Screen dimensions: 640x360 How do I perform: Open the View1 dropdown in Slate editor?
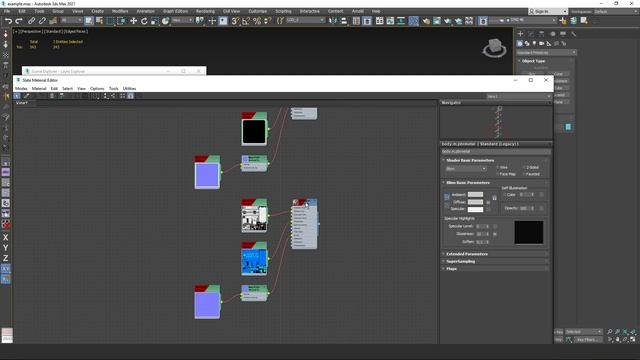click(518, 96)
